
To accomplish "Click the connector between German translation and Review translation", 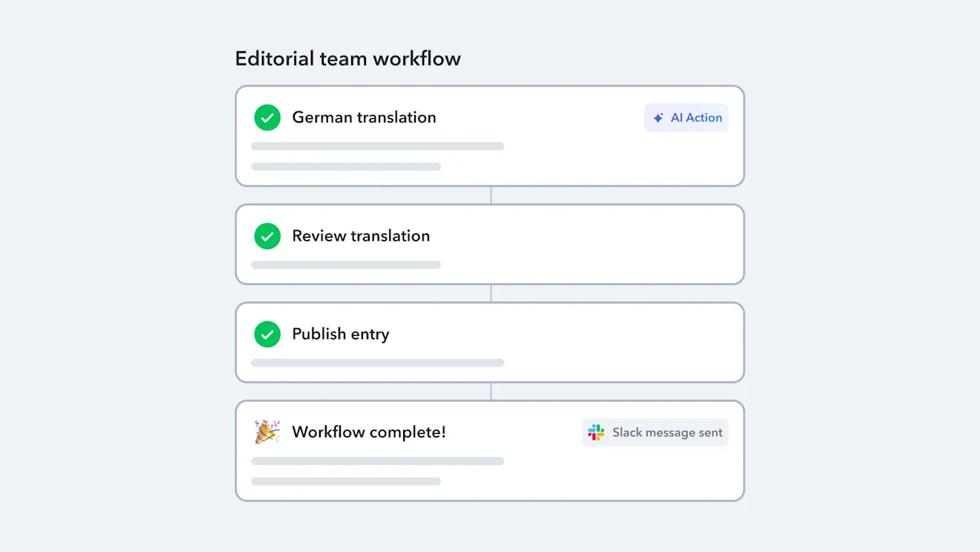I will [x=491, y=195].
